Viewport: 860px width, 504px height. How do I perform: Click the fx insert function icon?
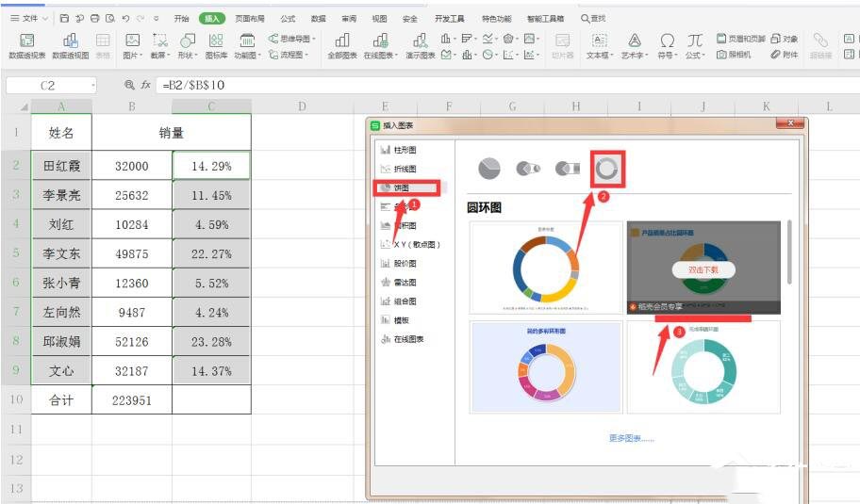[x=145, y=85]
